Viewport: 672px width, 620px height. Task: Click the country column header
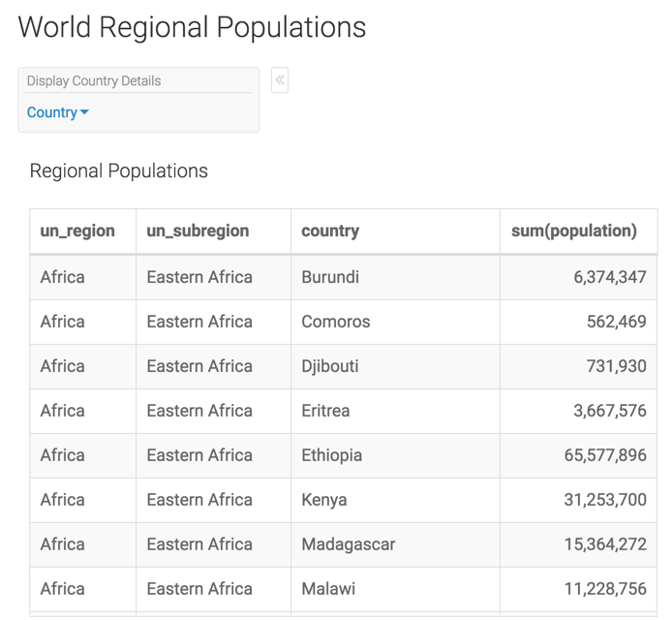(330, 232)
